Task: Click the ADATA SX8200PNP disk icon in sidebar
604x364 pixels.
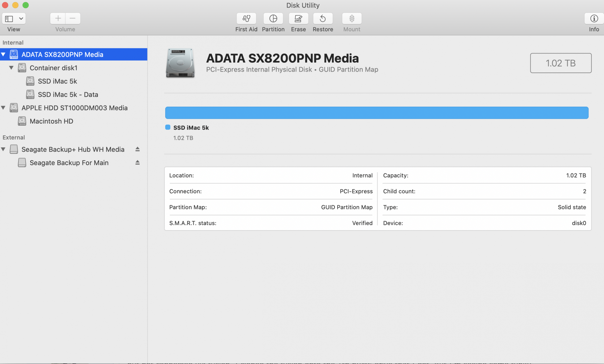Action: click(14, 54)
